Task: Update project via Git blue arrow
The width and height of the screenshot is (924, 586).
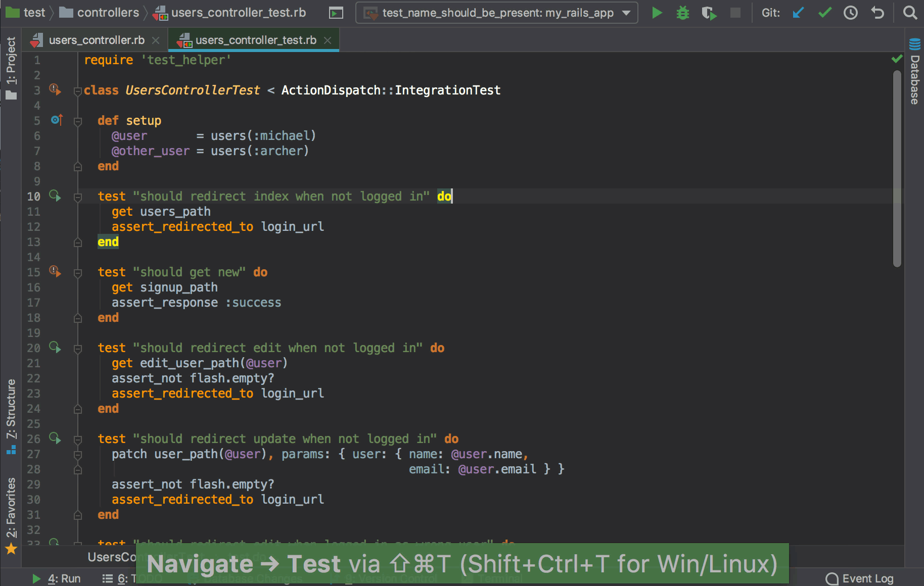Action: pyautogui.click(x=798, y=13)
